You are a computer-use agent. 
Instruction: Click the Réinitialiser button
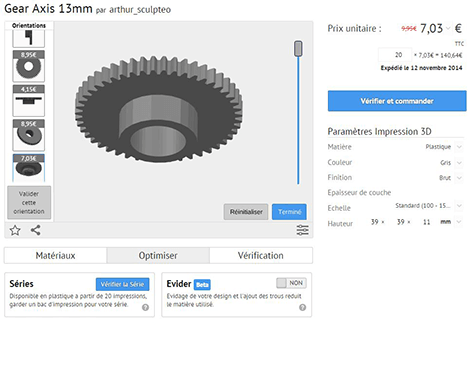[246, 212]
